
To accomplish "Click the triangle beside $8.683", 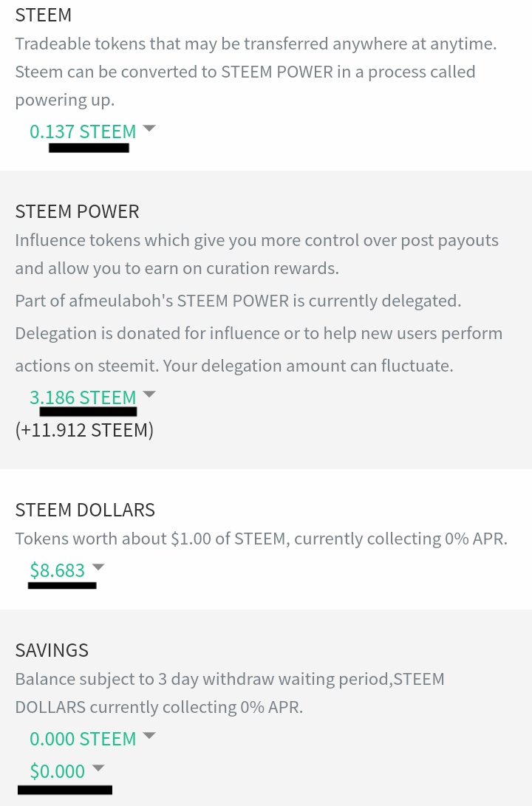I will (98, 567).
